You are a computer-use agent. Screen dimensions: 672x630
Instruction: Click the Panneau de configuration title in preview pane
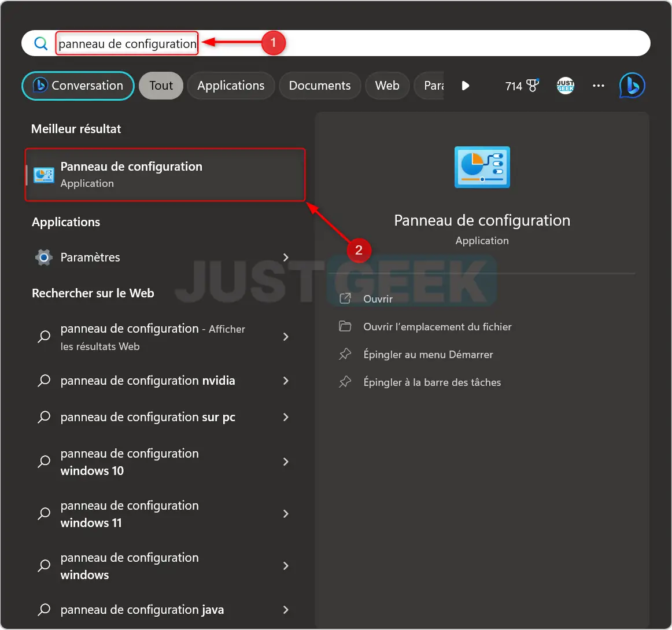tap(482, 220)
